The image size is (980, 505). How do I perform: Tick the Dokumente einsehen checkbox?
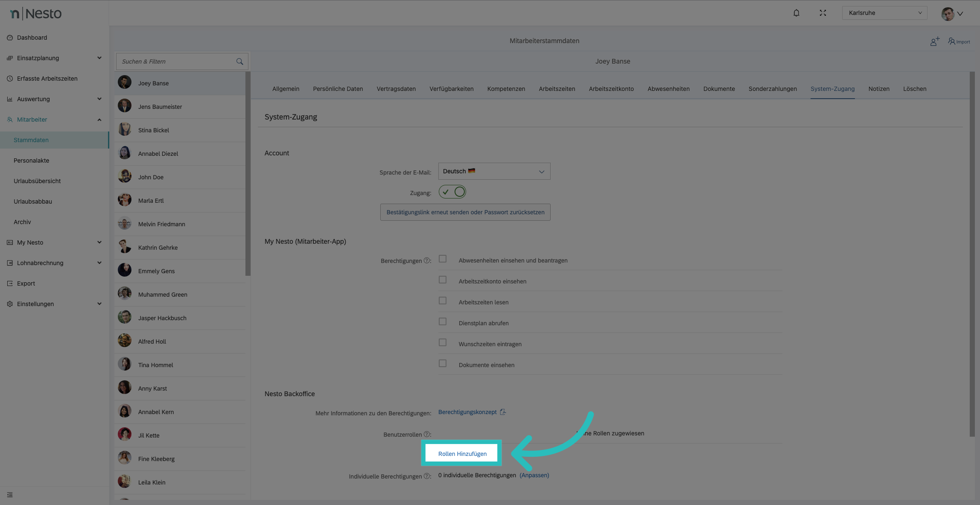[443, 364]
